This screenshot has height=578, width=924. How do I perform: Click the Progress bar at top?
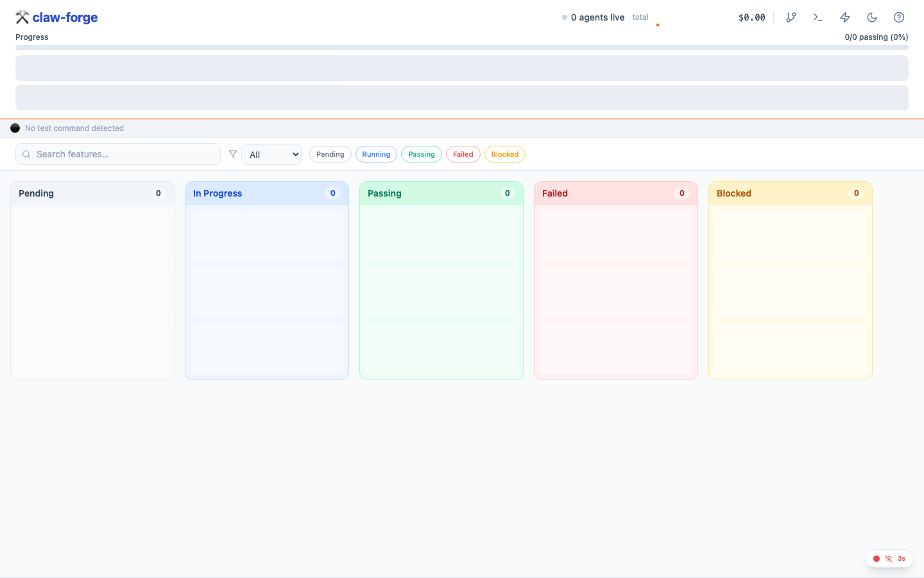pyautogui.click(x=462, y=47)
